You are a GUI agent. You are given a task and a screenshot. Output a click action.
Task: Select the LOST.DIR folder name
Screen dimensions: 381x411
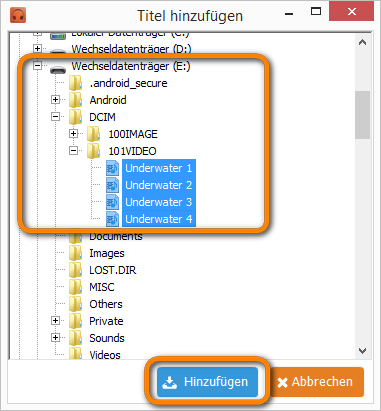click(x=113, y=270)
